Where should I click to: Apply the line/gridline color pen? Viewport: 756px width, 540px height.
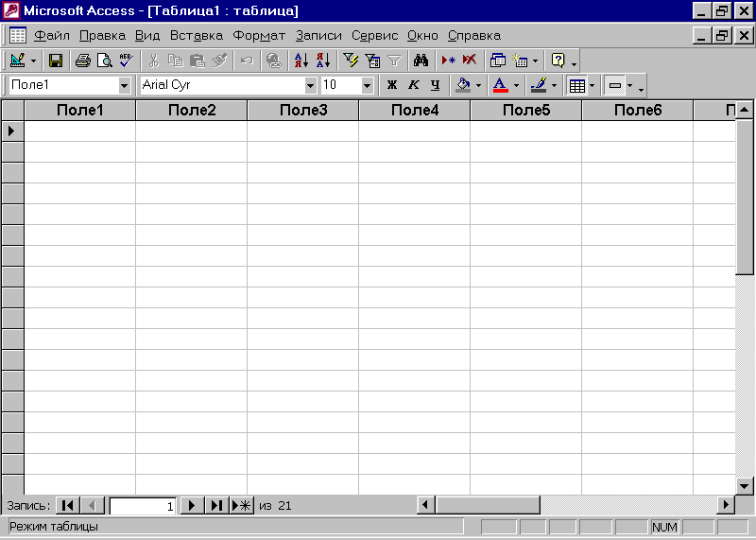pyautogui.click(x=539, y=85)
